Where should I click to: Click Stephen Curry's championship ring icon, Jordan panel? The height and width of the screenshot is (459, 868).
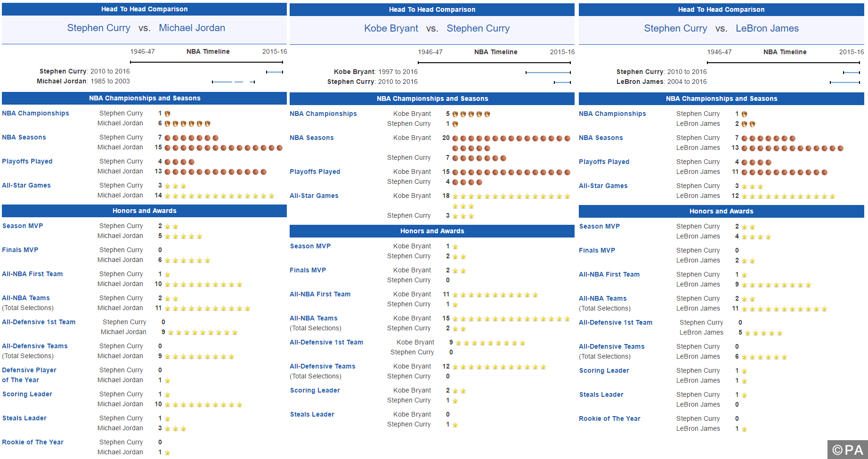coord(167,114)
